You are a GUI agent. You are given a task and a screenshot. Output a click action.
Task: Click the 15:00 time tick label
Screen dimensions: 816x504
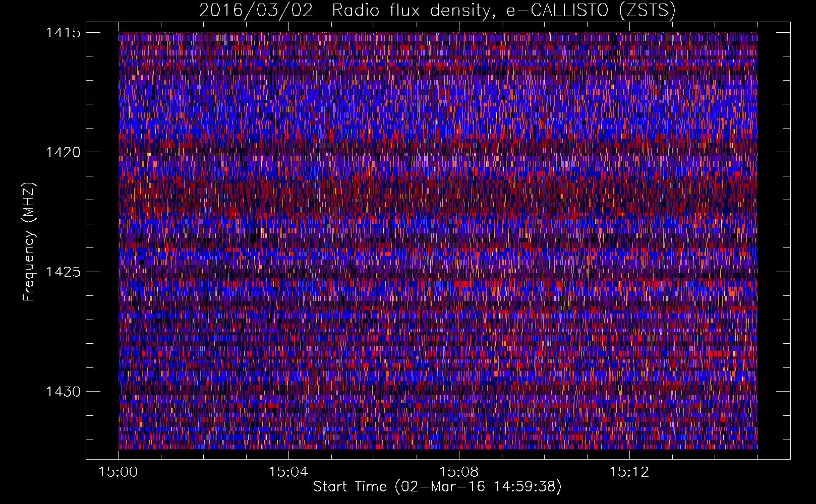click(118, 472)
